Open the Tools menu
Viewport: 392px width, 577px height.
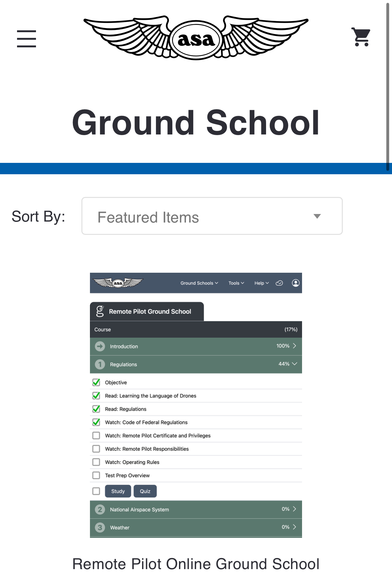[236, 283]
